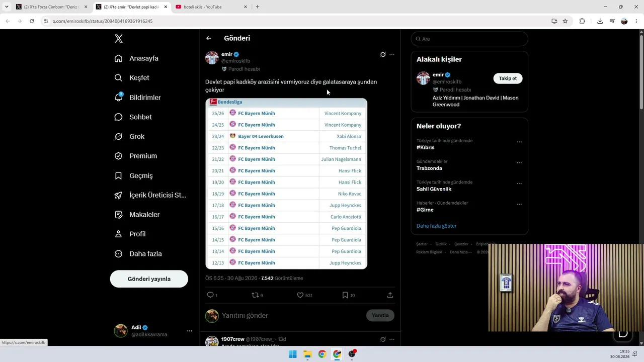The width and height of the screenshot is (644, 362).
Task: Open more options for the #Girne trend
Action: point(519,205)
